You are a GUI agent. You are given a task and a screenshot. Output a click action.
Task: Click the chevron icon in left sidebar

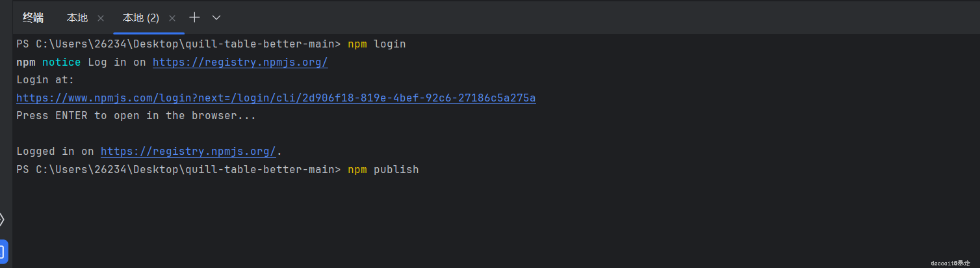point(3,219)
